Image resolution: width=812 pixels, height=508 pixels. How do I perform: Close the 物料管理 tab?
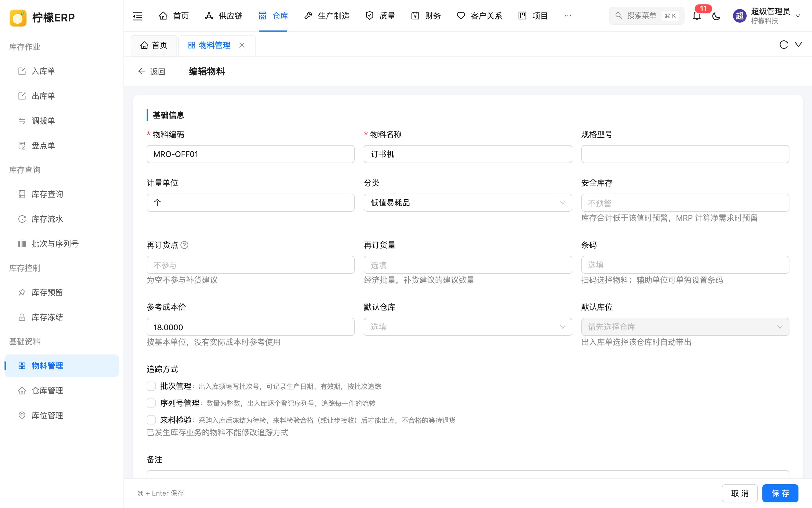point(242,45)
